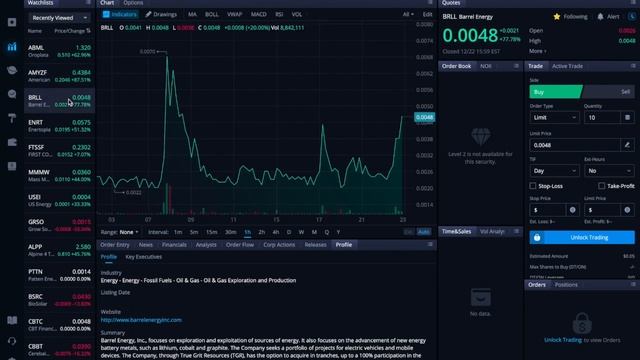Click Unlock Trading link in Orders panel
The image size is (640, 360).
coord(562,340)
